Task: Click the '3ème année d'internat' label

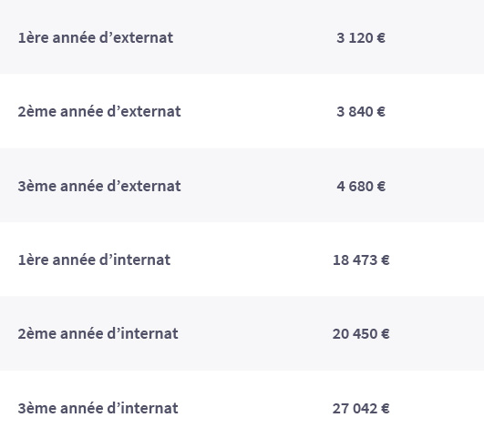Action: pyautogui.click(x=98, y=408)
